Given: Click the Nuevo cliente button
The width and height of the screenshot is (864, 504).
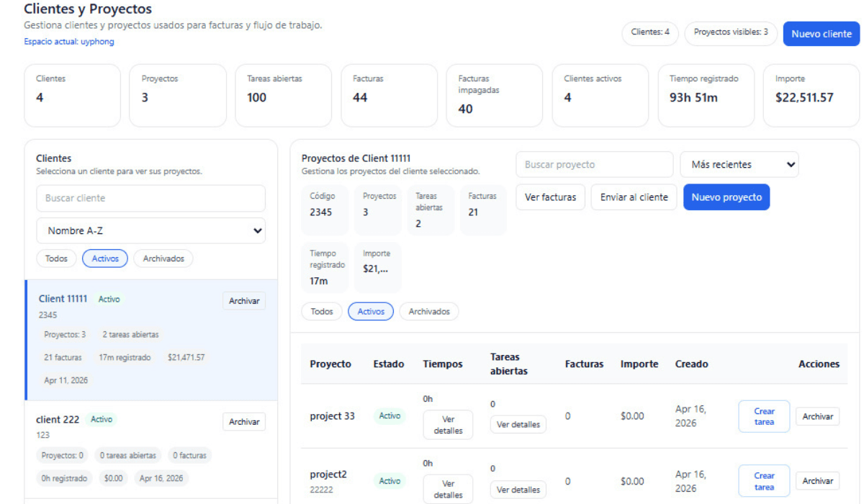Looking at the screenshot, I should pyautogui.click(x=821, y=34).
